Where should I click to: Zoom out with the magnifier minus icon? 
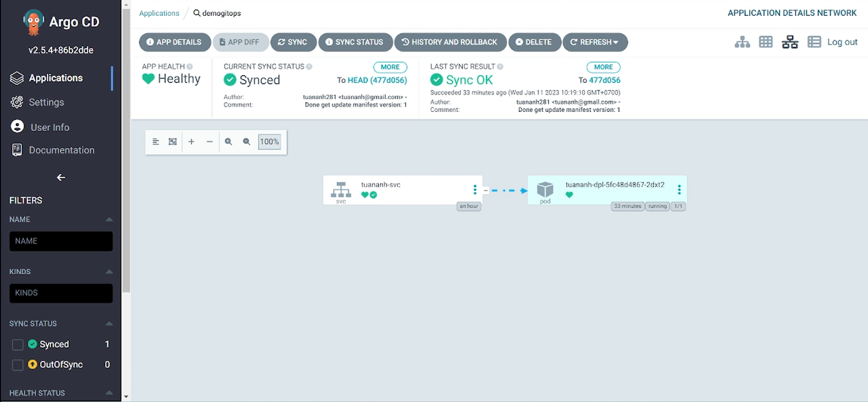[246, 142]
